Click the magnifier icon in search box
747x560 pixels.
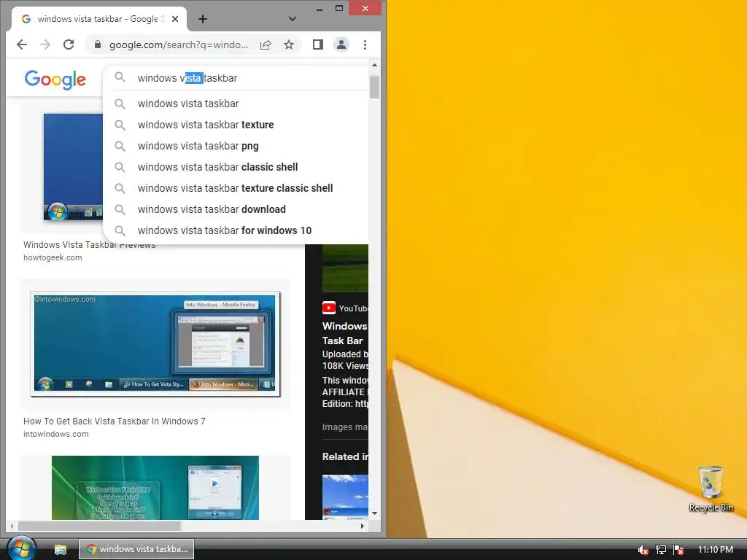point(120,77)
